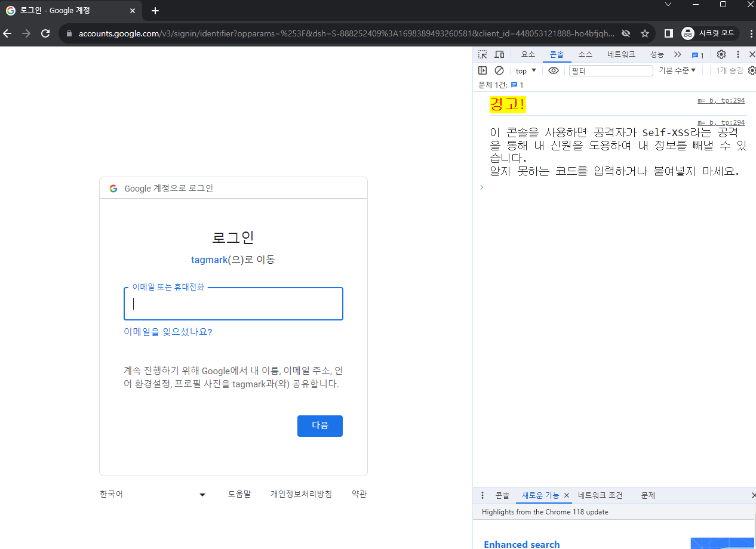
Task: Select the 로그인 - Google 계정 browser tab
Action: 72,11
